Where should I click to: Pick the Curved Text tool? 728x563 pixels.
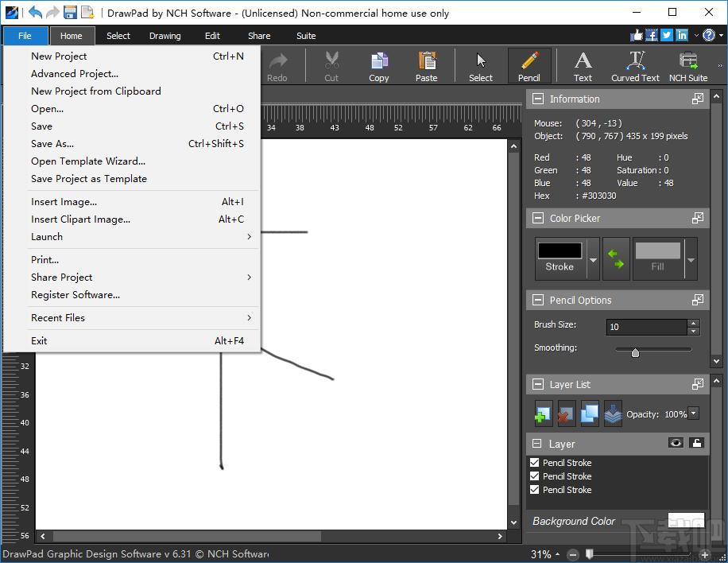(635, 66)
